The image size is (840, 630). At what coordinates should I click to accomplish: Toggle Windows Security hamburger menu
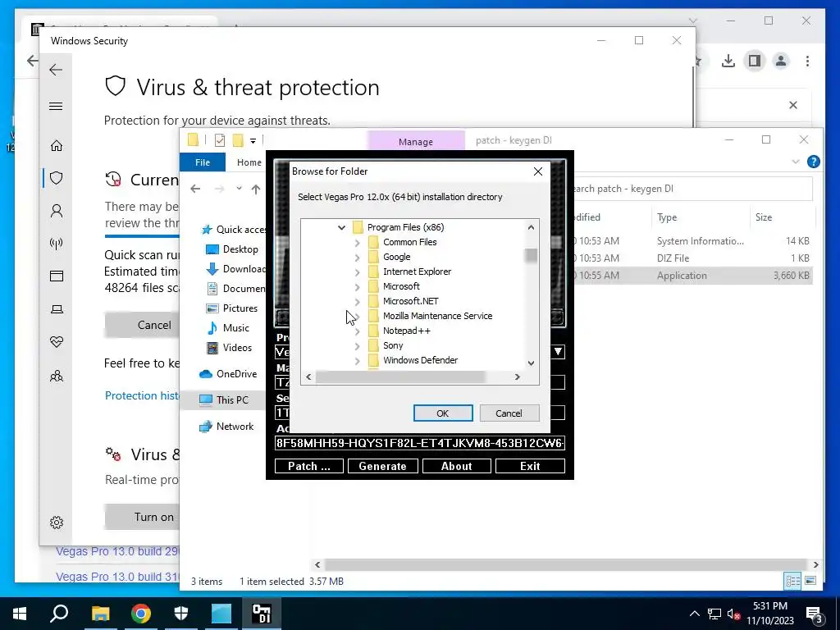pos(56,106)
